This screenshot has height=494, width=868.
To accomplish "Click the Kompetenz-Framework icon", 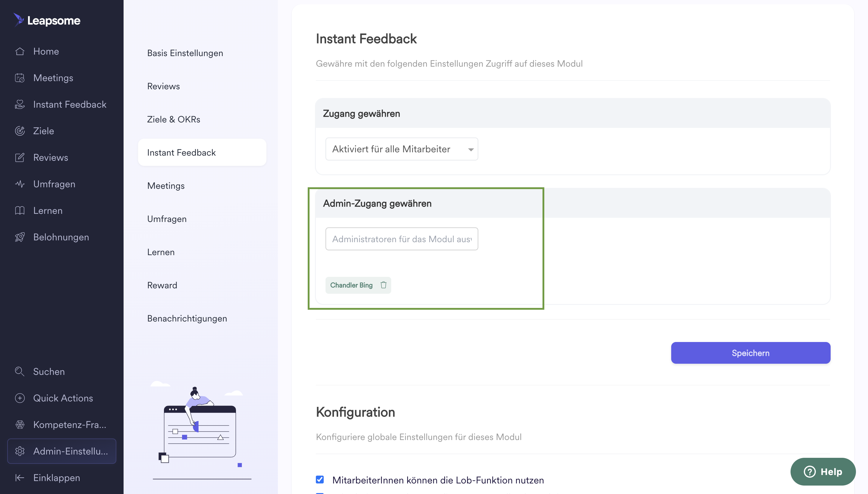I will pos(20,424).
